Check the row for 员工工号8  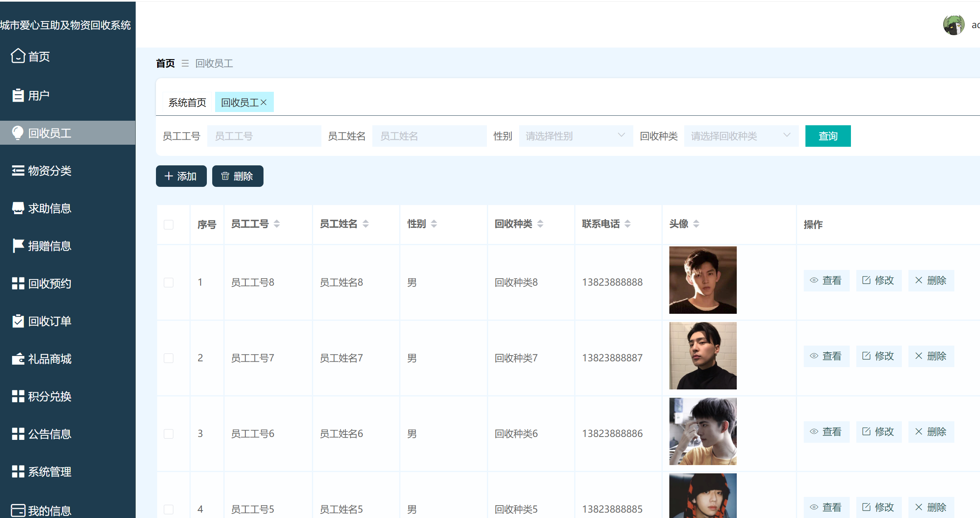coord(168,282)
